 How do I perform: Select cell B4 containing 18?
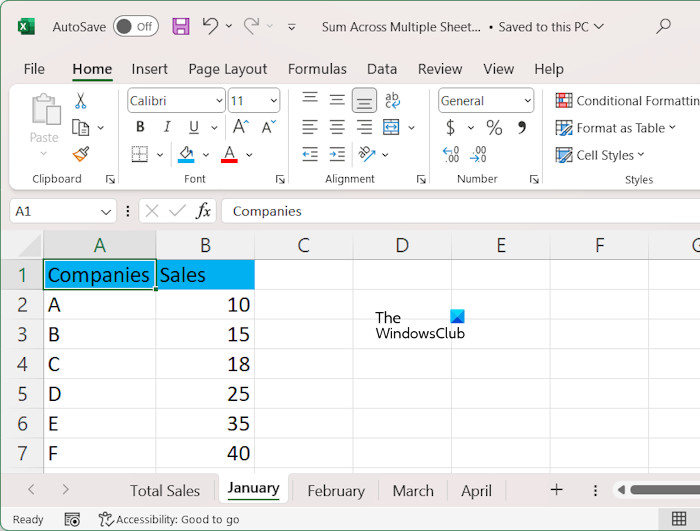pyautogui.click(x=205, y=364)
